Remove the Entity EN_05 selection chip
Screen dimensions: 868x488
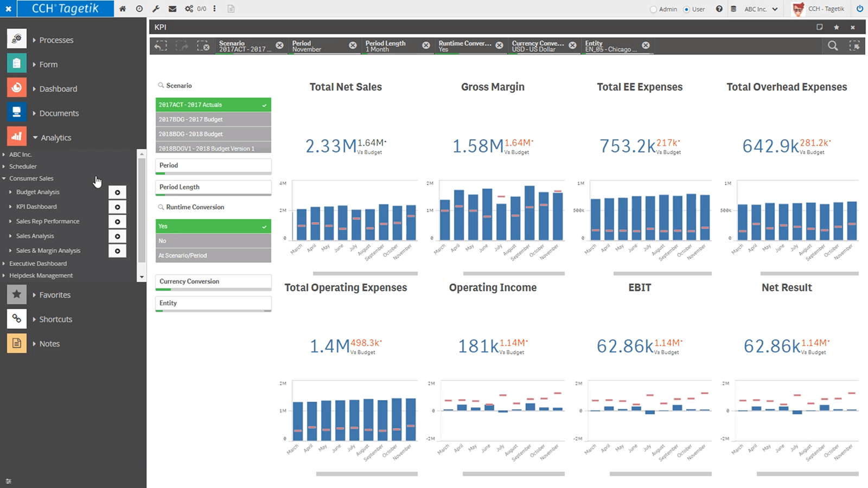646,46
